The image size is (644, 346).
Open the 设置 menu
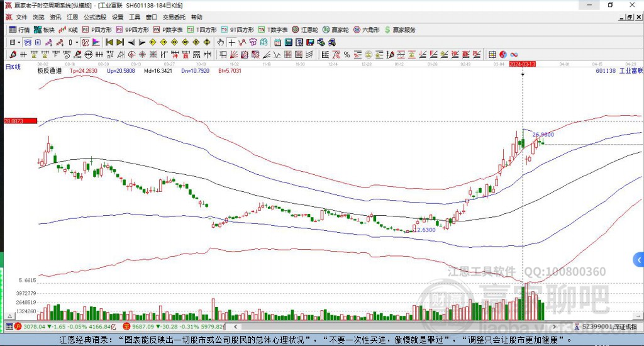118,17
